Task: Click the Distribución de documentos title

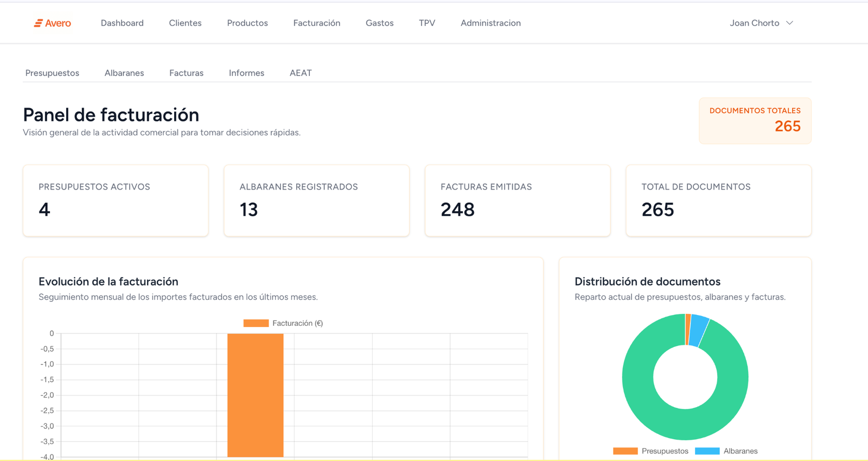Action: pyautogui.click(x=647, y=281)
